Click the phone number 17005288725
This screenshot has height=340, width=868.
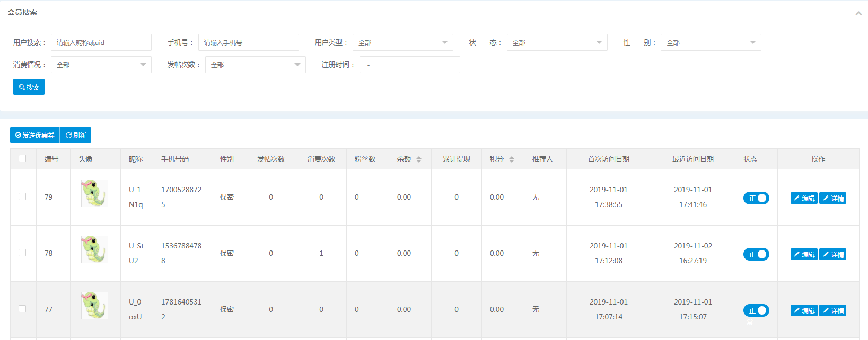pos(181,197)
